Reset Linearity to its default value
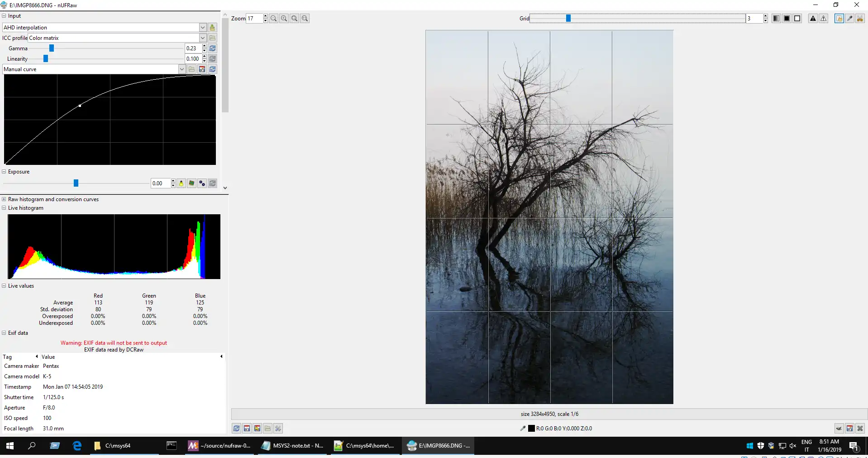868x458 pixels. (212, 59)
